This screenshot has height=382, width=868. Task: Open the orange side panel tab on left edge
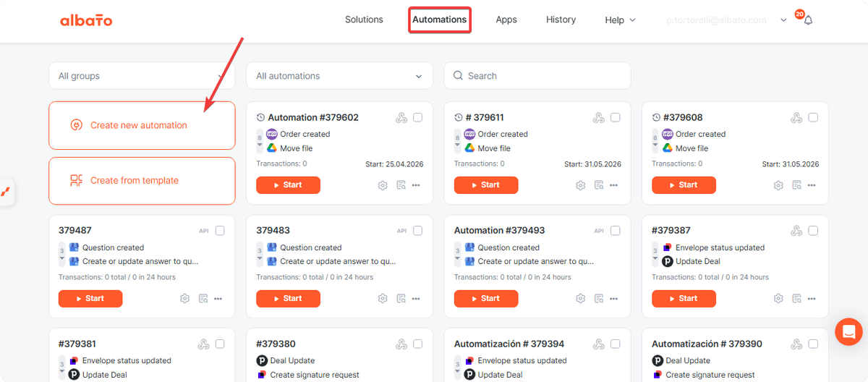point(6,192)
